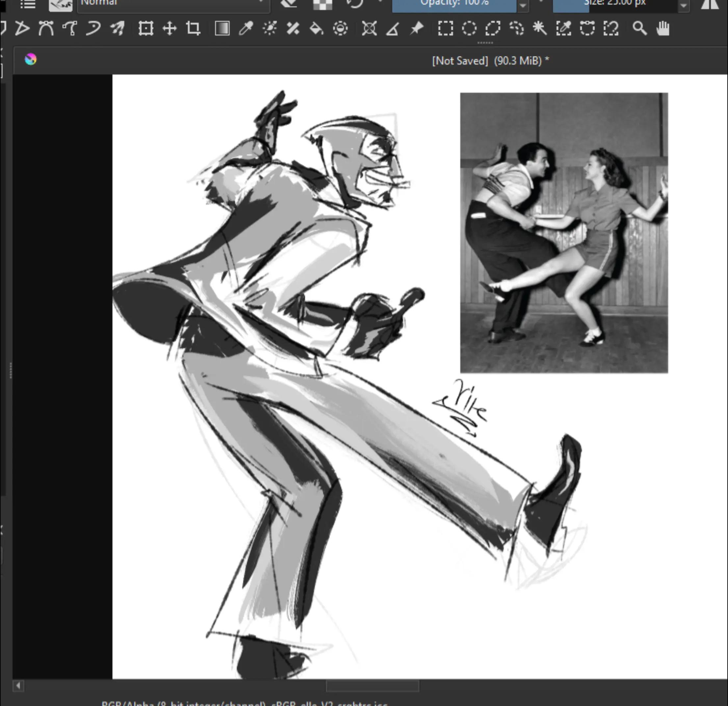
Task: Choose the Crop tool
Action: coord(193,29)
